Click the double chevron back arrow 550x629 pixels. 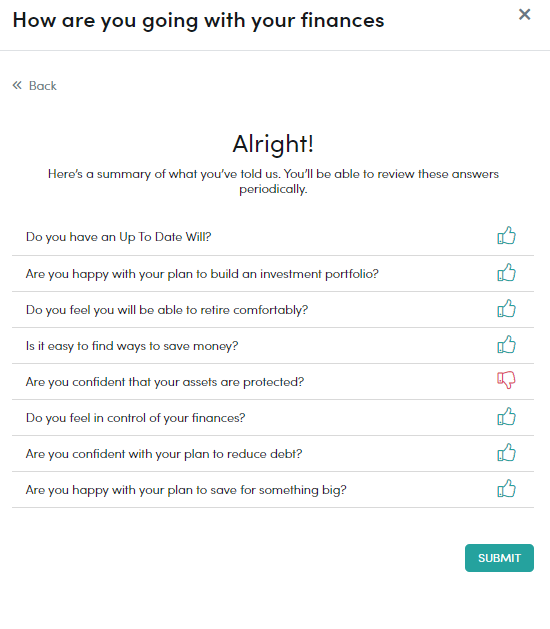pos(17,85)
